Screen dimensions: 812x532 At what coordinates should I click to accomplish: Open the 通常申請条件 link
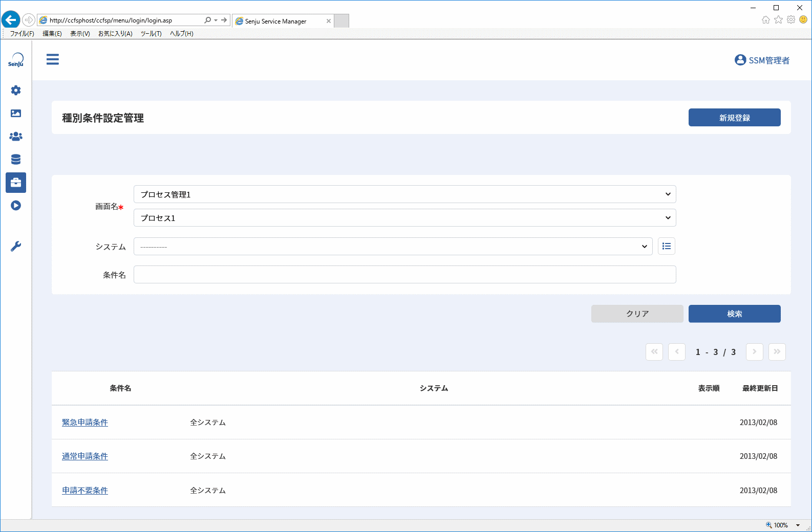(x=85, y=456)
